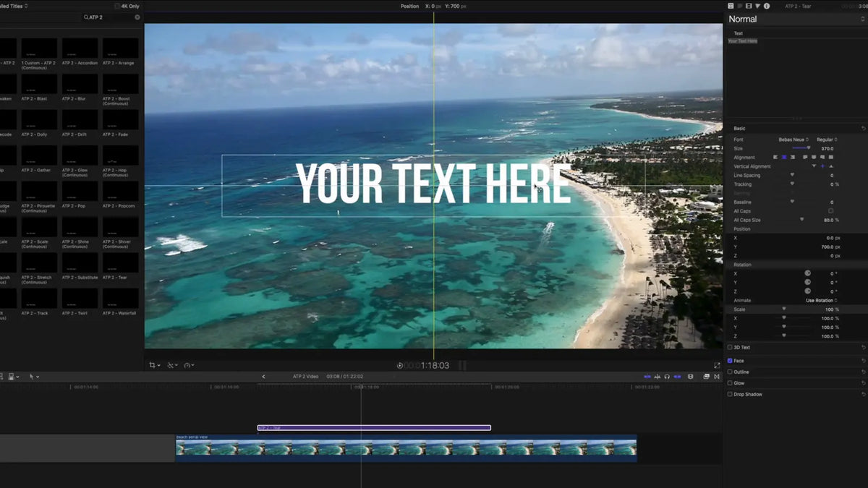The height and width of the screenshot is (488, 868).
Task: Open the Use Rotation animate dropdown
Action: (822, 300)
